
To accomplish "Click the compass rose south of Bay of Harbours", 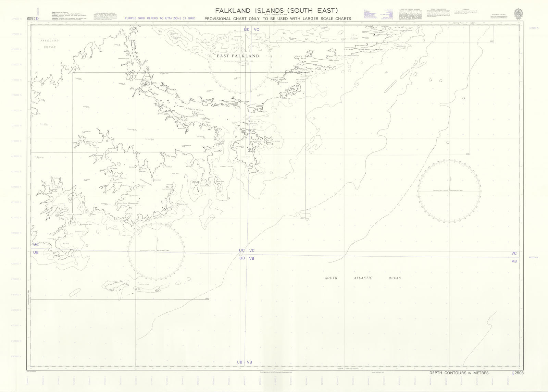I will [x=157, y=251].
